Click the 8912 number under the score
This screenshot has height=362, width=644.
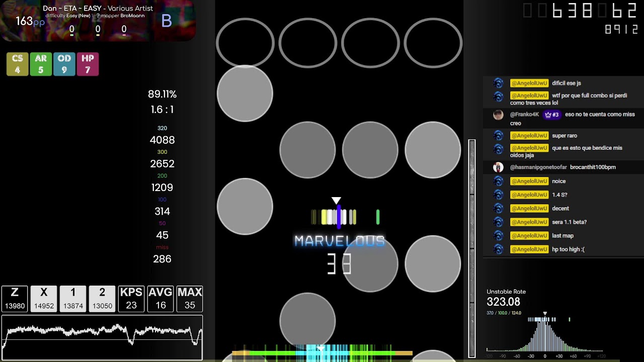click(621, 30)
